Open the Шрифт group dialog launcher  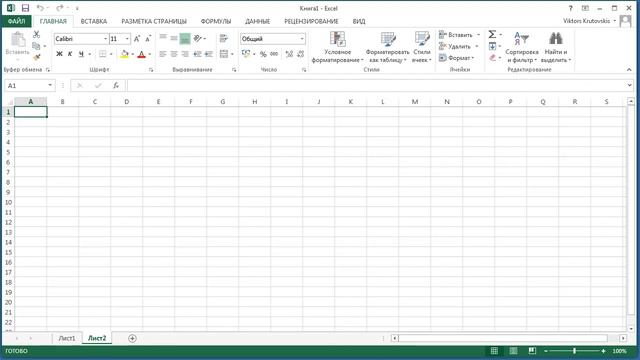point(151,70)
